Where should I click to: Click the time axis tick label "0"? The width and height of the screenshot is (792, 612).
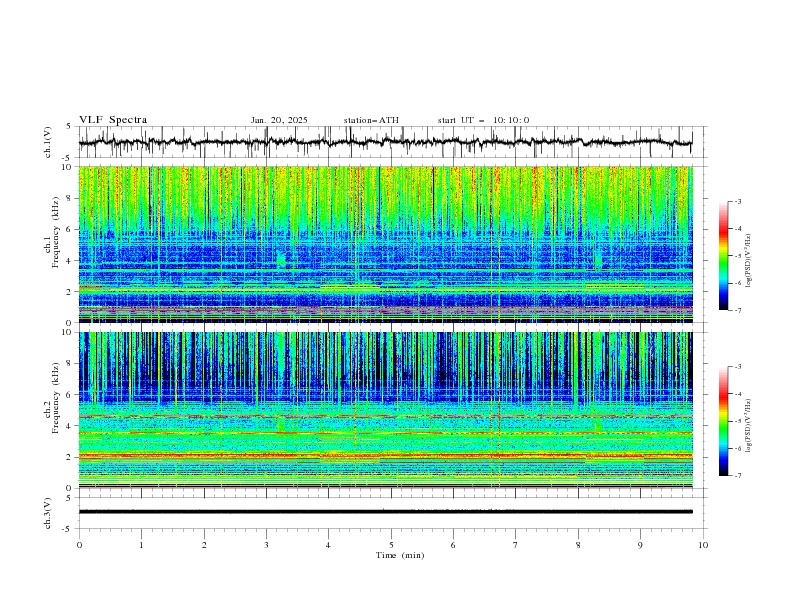click(79, 545)
